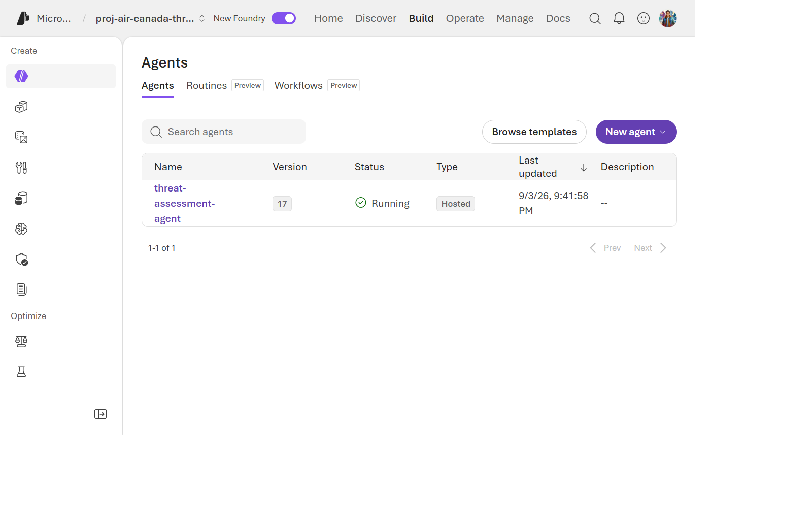This screenshot has height=508, width=812.
Task: Open Docs in top navigation
Action: [558, 18]
